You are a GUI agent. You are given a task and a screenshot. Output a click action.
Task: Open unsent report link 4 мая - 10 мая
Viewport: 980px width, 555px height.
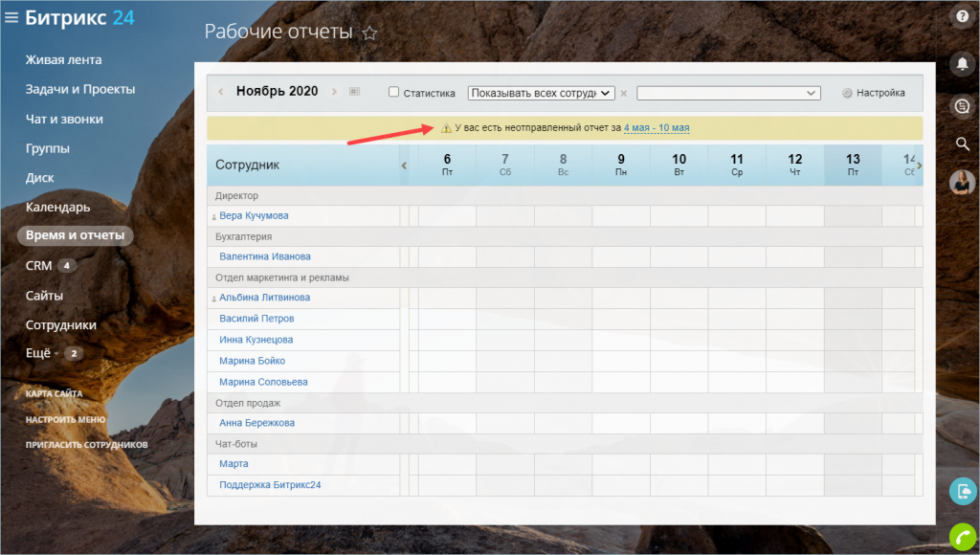coord(657,128)
